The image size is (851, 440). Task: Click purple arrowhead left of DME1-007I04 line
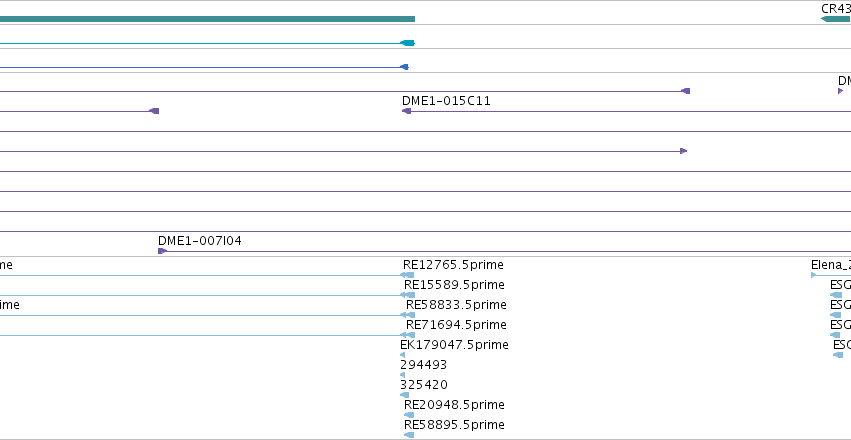coord(162,251)
